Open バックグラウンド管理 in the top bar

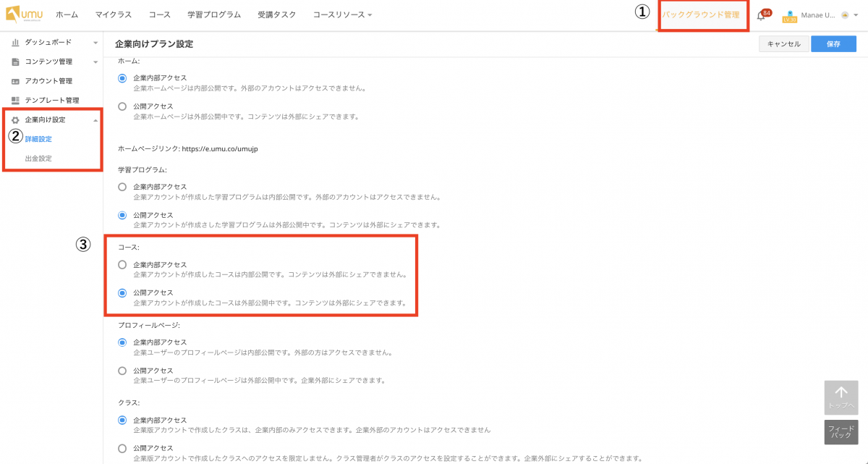701,15
